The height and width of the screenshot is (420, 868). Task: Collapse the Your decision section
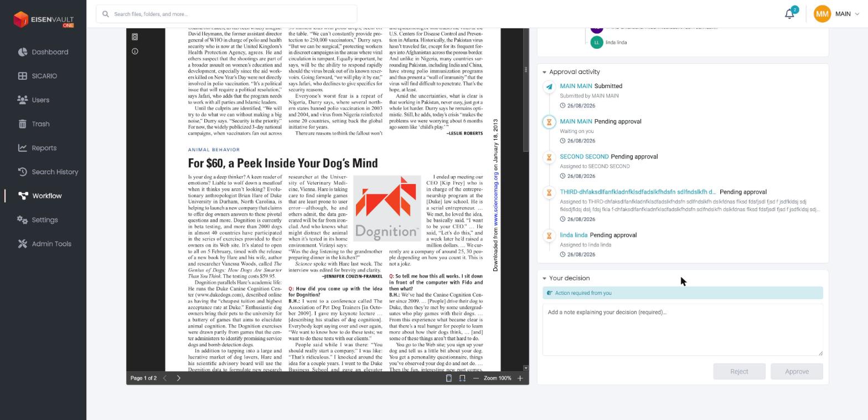tap(544, 278)
